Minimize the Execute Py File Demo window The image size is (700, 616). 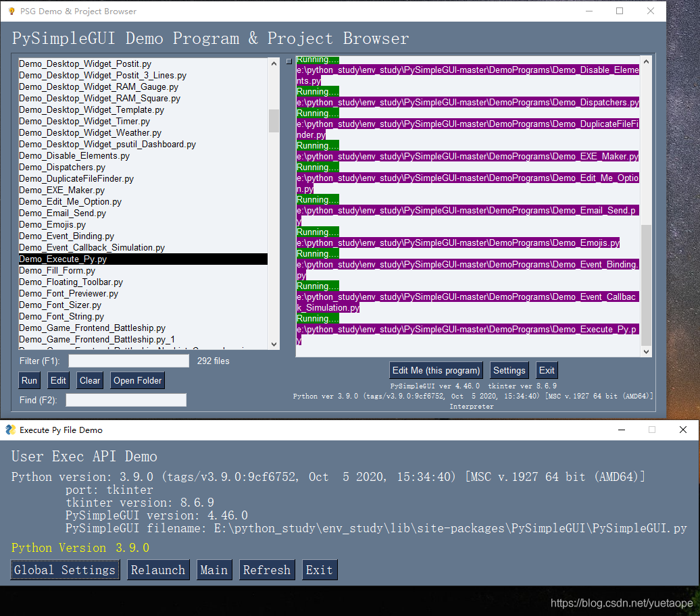click(x=622, y=430)
